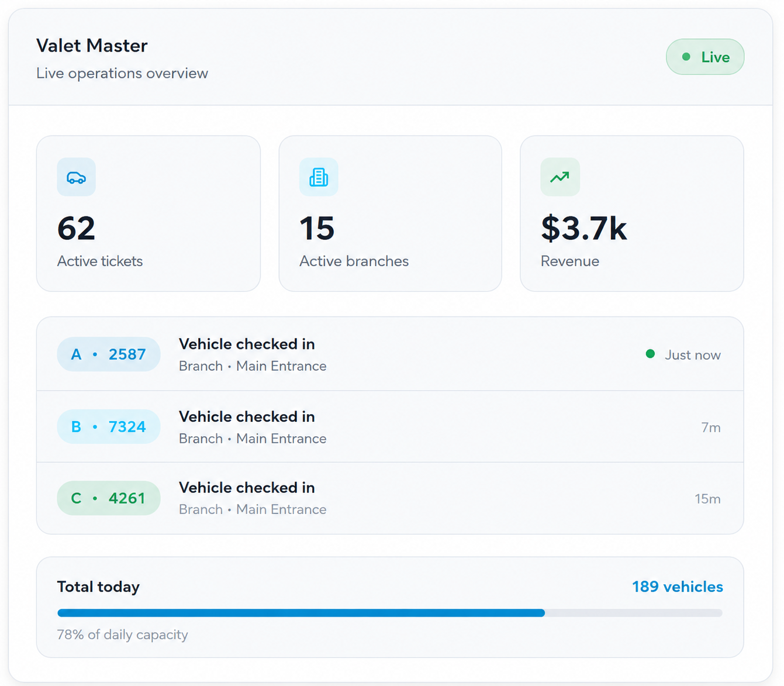Open the 15m check-in activity row
The height and width of the screenshot is (686, 784).
(x=390, y=498)
